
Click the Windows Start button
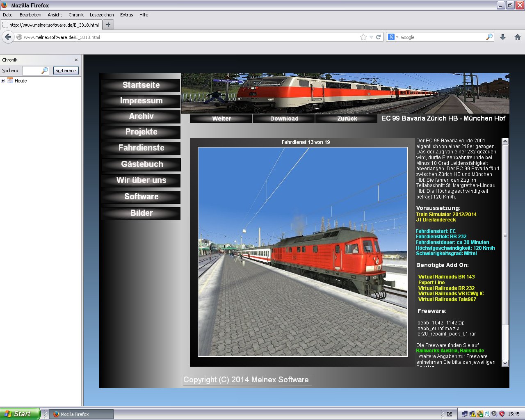click(20, 414)
